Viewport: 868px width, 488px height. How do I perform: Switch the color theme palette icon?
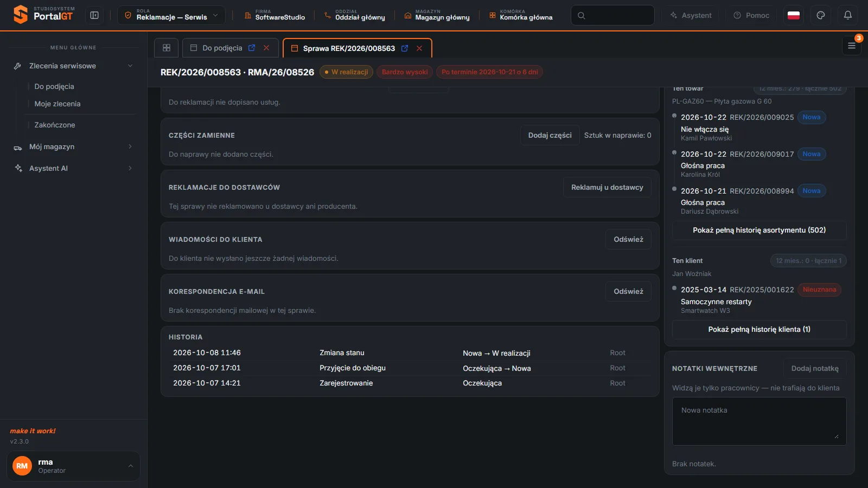[821, 15]
